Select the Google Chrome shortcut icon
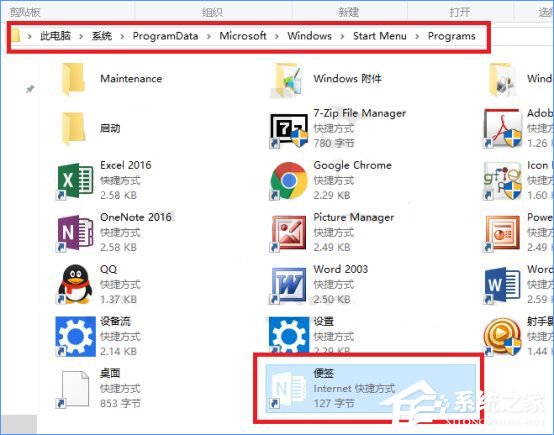The width and height of the screenshot is (554, 435). tap(289, 181)
